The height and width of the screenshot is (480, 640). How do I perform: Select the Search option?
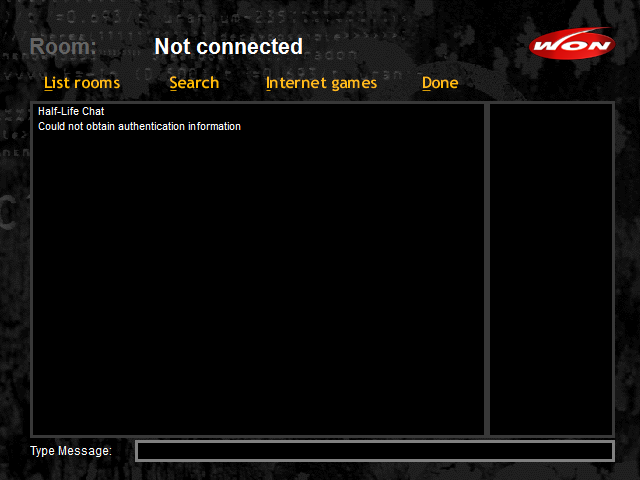pyautogui.click(x=194, y=83)
